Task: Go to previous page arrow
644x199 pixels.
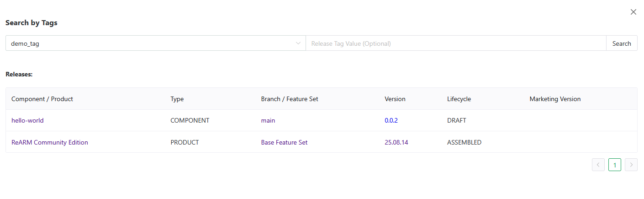Action: 598,165
